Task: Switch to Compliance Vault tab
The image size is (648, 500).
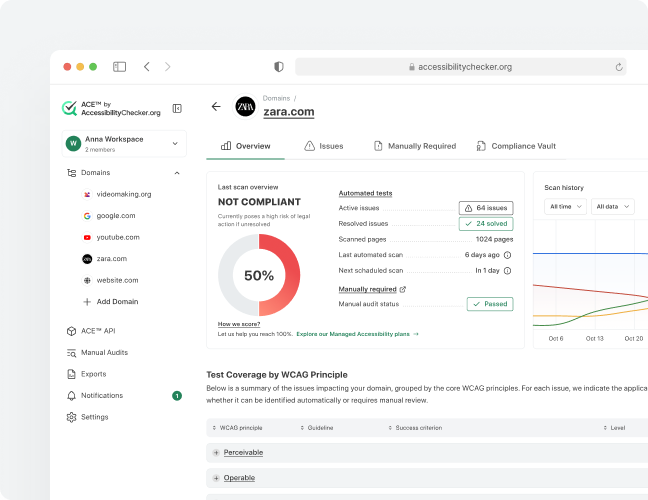Action: 516,146
